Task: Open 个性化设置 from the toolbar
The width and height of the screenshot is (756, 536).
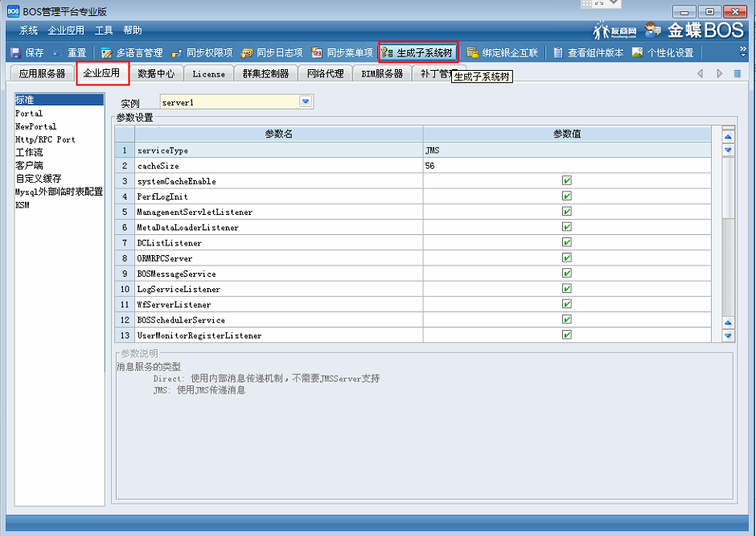Action: (x=663, y=52)
